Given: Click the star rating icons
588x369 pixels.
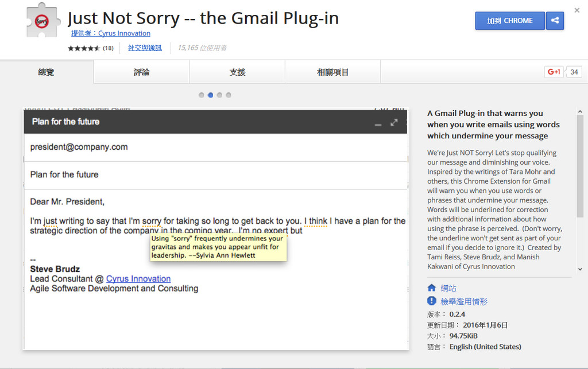Looking at the screenshot, I should tap(84, 48).
